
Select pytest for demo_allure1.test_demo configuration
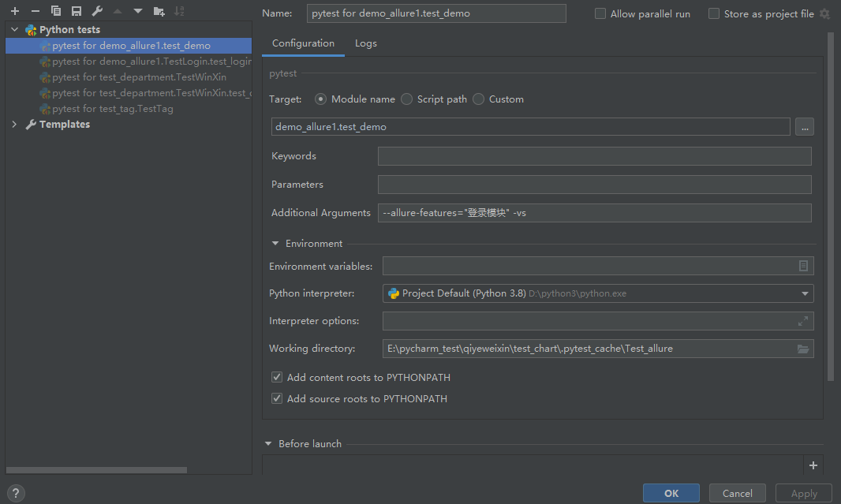point(129,46)
